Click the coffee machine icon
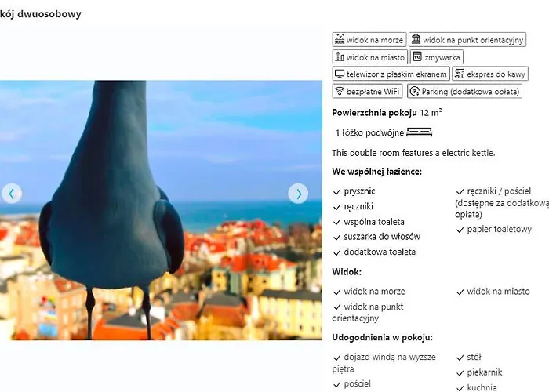This screenshot has height=392, width=549. tap(459, 74)
